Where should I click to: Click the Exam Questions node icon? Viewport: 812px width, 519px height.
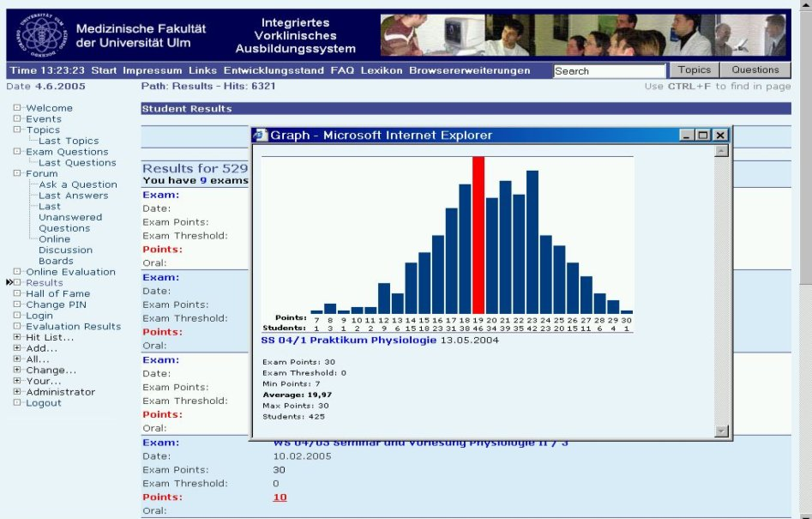(x=17, y=152)
